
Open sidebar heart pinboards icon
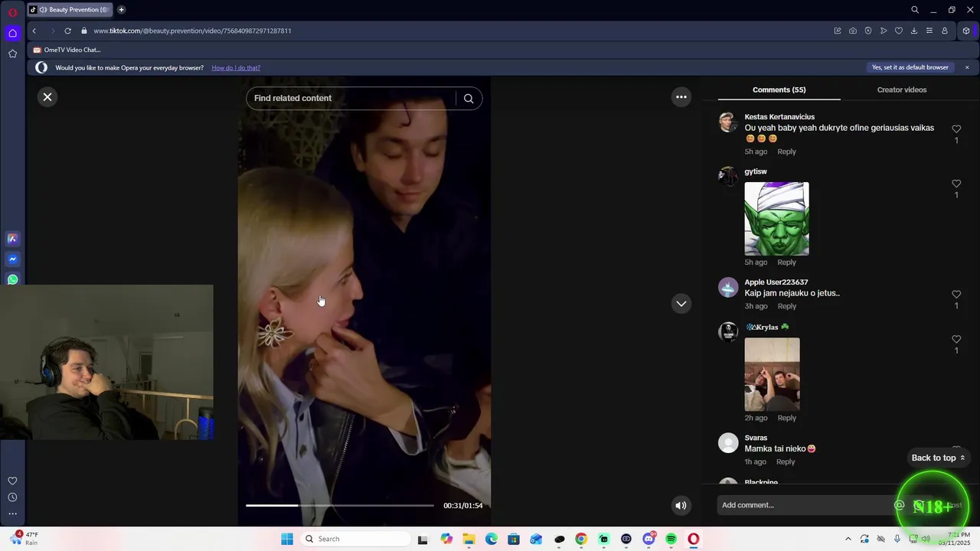pyautogui.click(x=12, y=481)
